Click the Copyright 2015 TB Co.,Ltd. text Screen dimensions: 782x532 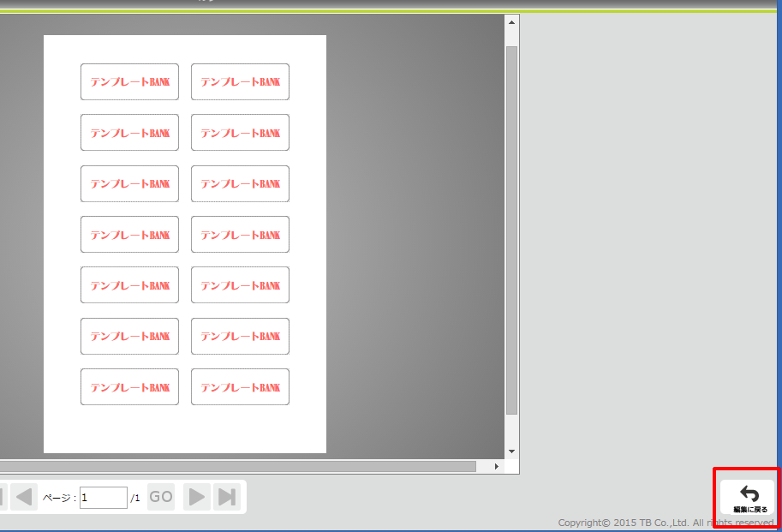click(x=666, y=523)
